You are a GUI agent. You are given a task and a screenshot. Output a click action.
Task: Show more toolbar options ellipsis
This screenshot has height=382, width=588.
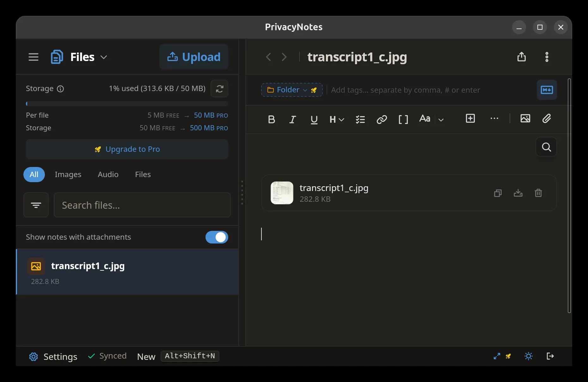click(x=494, y=118)
